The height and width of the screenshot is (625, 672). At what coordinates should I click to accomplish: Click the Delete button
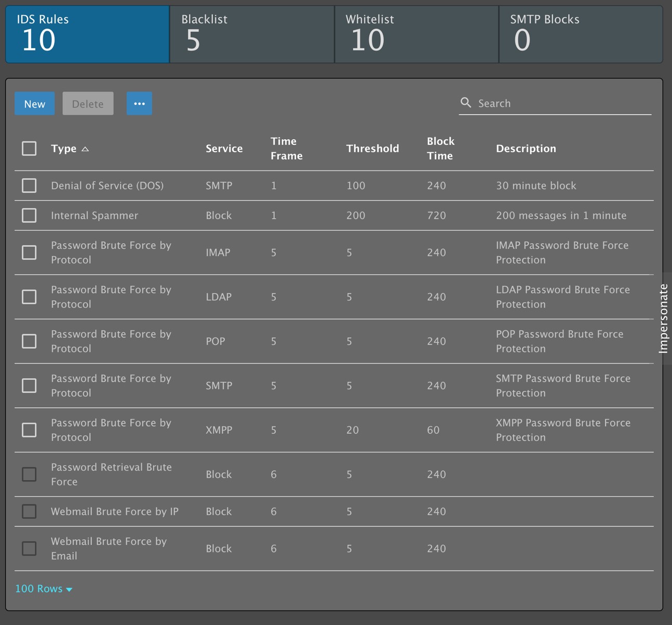point(88,103)
